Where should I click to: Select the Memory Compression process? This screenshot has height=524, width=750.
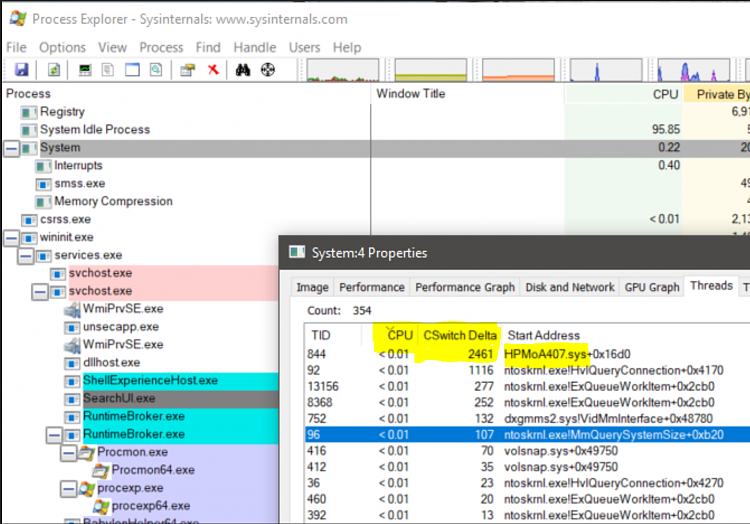pos(113,201)
